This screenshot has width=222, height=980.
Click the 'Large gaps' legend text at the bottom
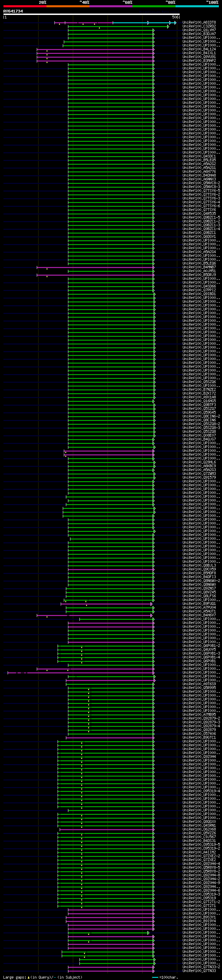coord(15,977)
